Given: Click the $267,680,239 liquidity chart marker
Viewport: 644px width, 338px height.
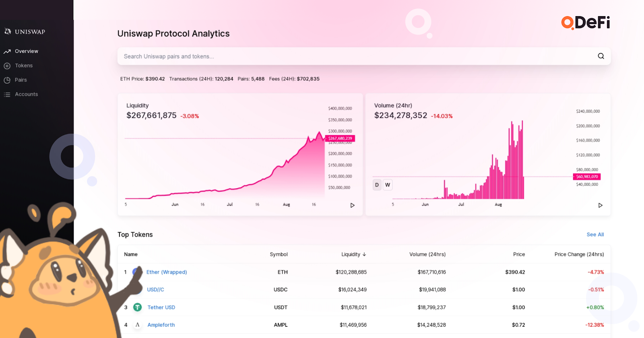Looking at the screenshot, I should [x=340, y=138].
